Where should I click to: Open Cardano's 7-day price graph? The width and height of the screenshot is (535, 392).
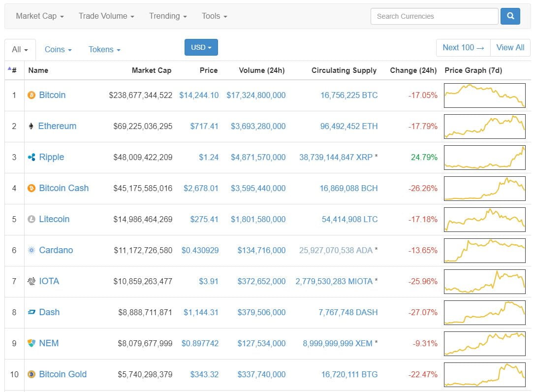pos(484,251)
